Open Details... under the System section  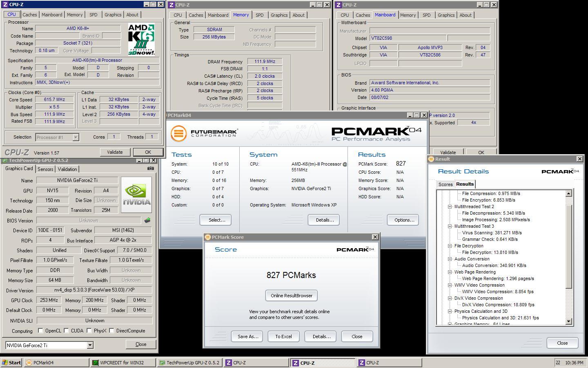pos(325,220)
